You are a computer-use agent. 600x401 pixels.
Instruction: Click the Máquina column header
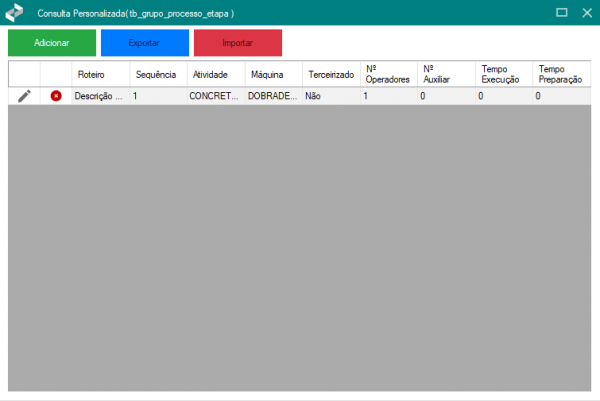pyautogui.click(x=274, y=74)
